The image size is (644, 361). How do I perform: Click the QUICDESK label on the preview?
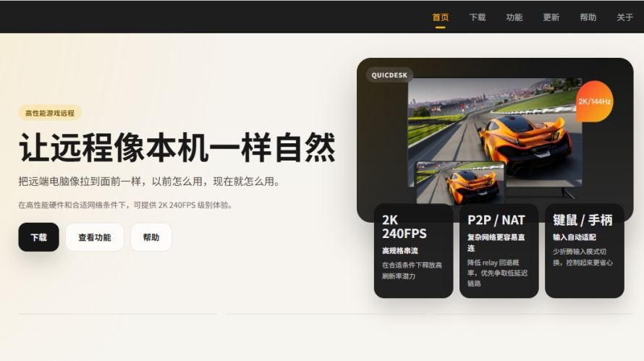click(389, 75)
